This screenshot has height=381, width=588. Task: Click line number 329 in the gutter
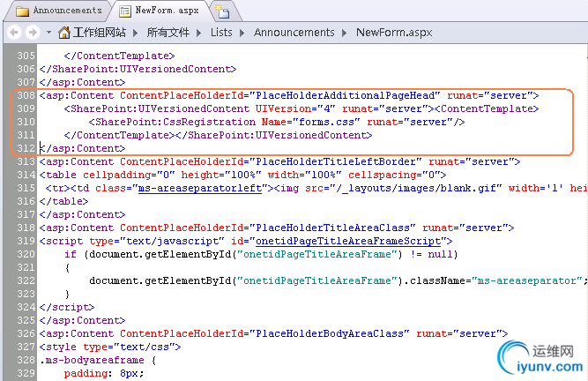coord(26,373)
